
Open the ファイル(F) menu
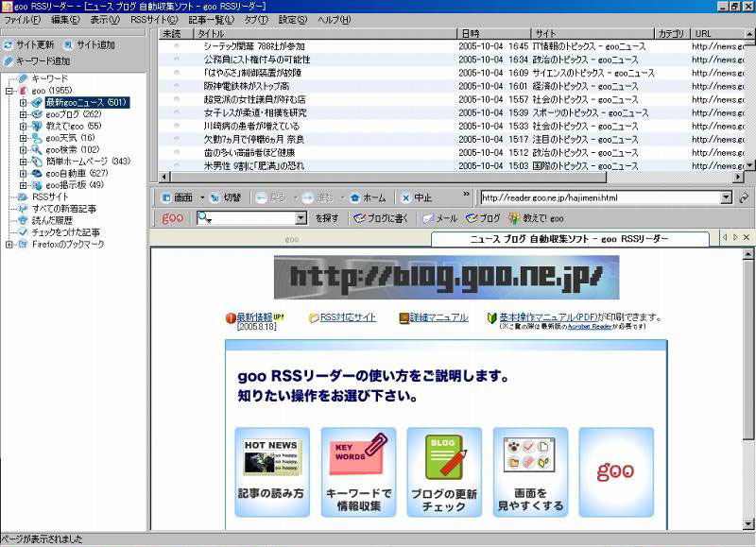tap(22, 20)
